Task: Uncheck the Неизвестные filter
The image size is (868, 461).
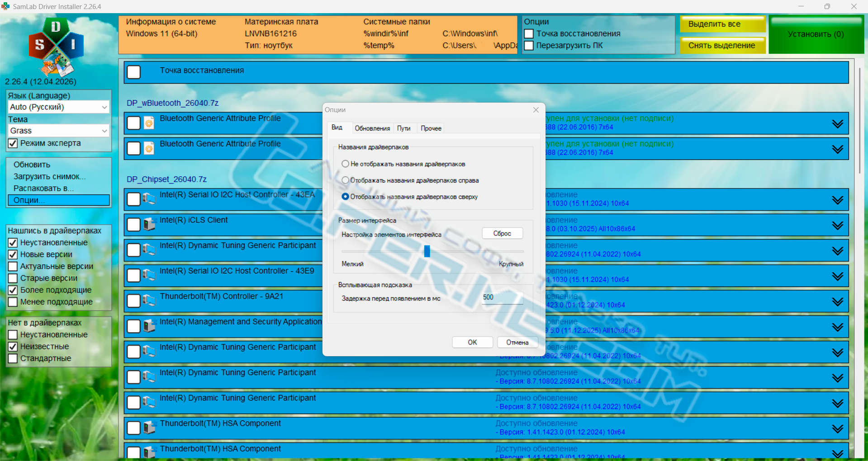Action: pyautogui.click(x=13, y=347)
